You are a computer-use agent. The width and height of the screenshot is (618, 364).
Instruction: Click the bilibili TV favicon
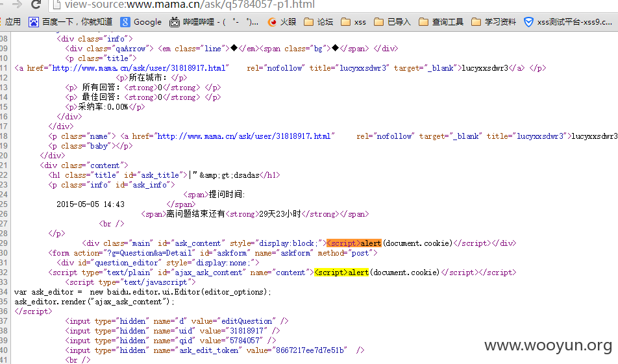174,22
